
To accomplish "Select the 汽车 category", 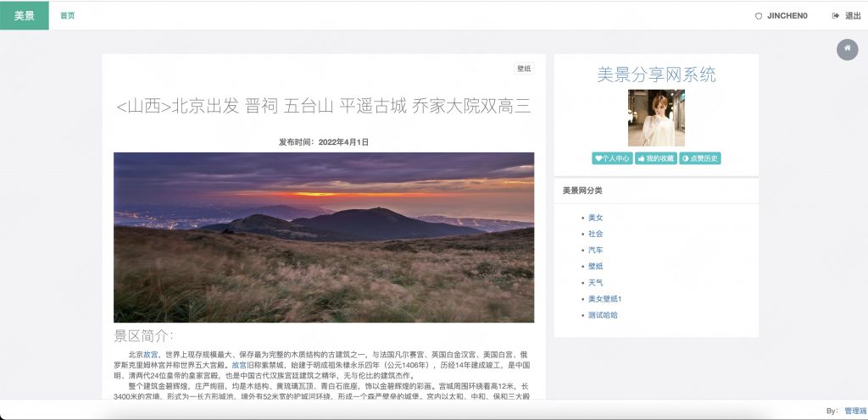I will [595, 250].
